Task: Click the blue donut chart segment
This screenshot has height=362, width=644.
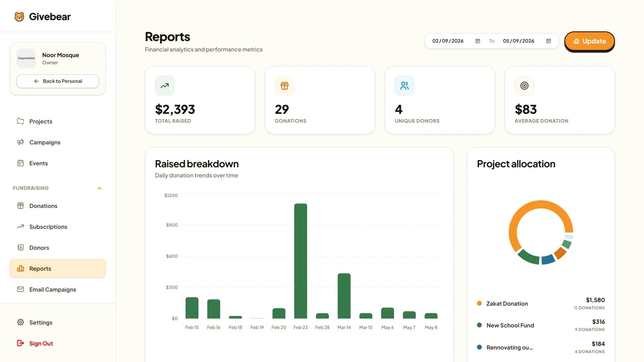Action: click(548, 259)
